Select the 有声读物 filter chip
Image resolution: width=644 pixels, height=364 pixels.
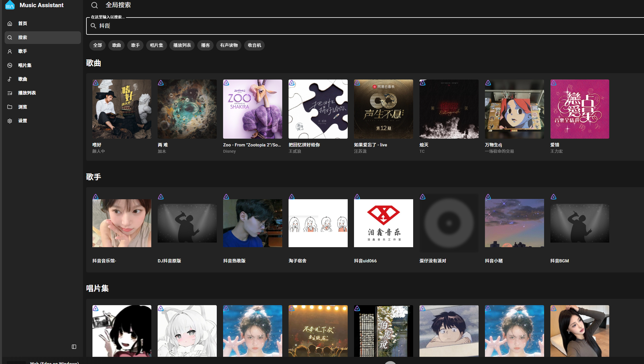(229, 45)
